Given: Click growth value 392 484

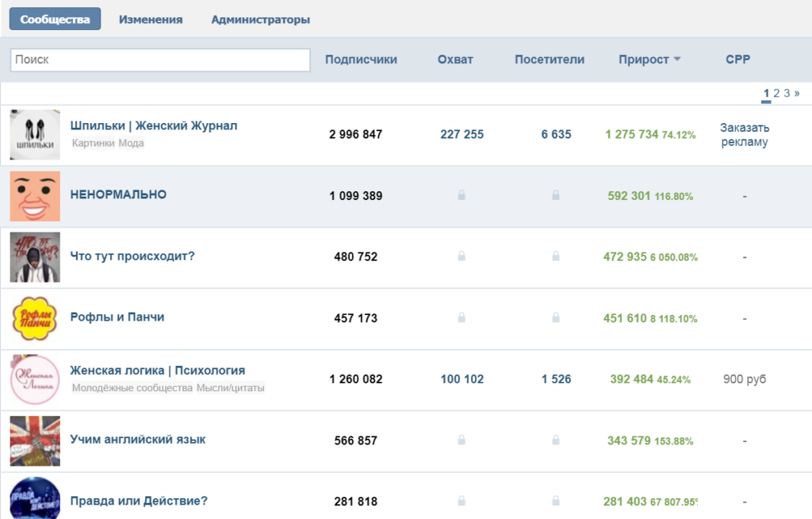Looking at the screenshot, I should tap(632, 379).
